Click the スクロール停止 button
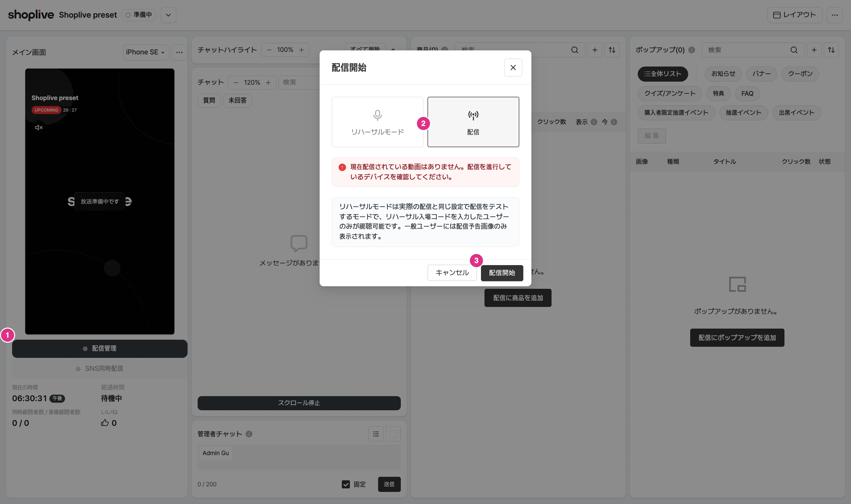Screen dimensions: 851x504 click(299, 403)
